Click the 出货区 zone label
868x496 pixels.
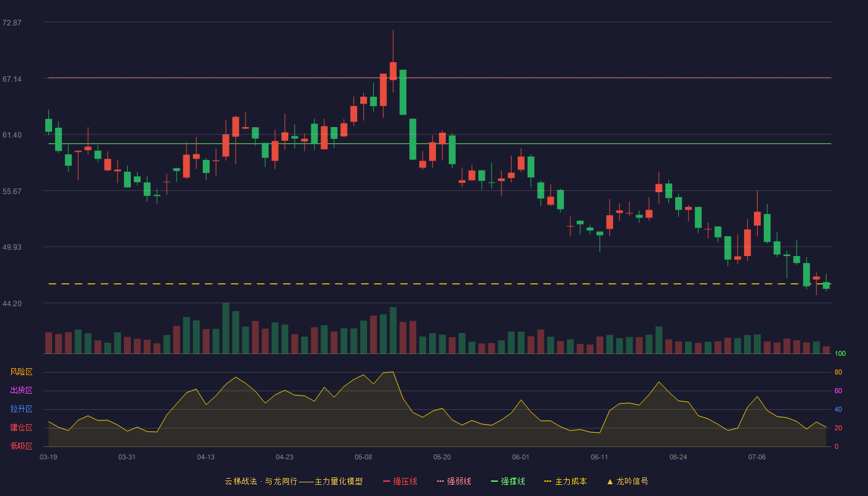click(x=21, y=391)
